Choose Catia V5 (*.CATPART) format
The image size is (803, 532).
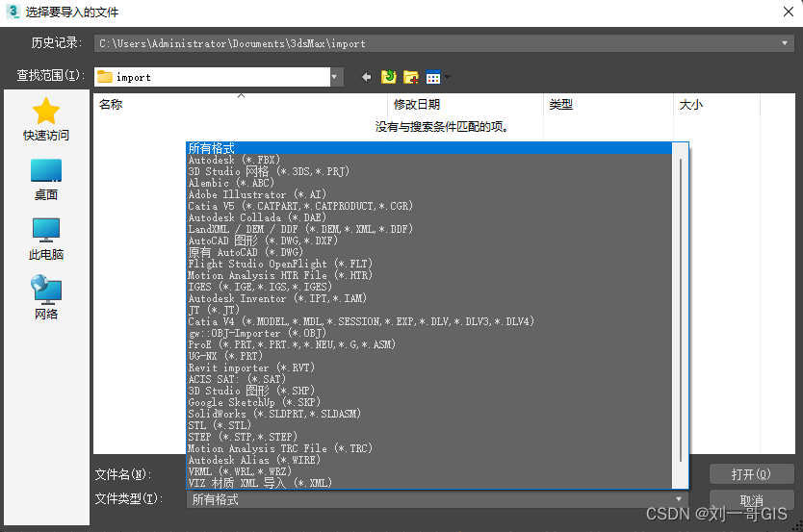[429, 206]
